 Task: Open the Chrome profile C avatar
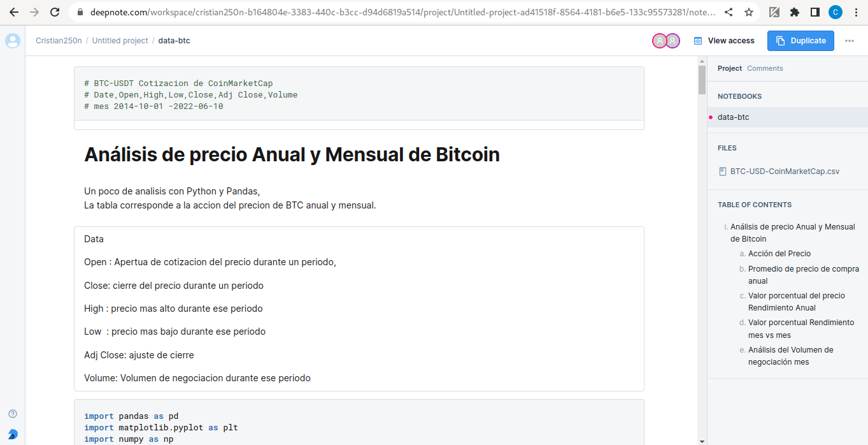click(x=836, y=12)
